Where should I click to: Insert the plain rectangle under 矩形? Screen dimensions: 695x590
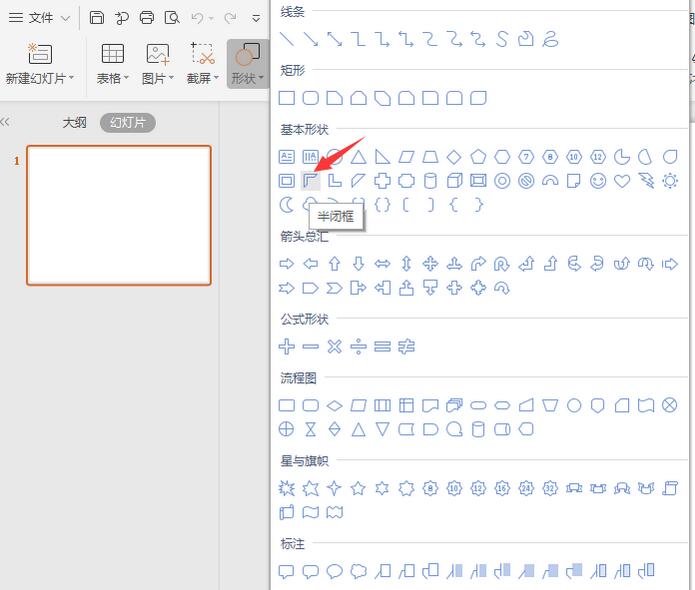pos(286,98)
